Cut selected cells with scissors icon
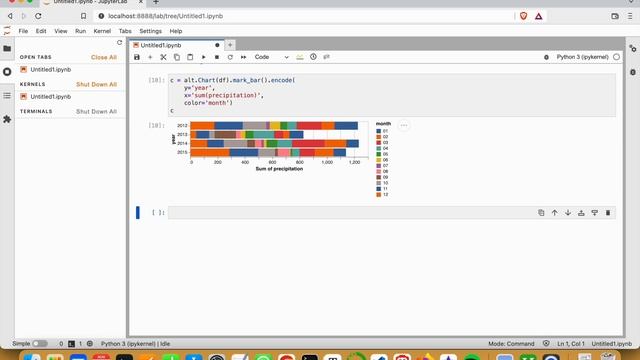This screenshot has height=360, width=640. (163, 57)
